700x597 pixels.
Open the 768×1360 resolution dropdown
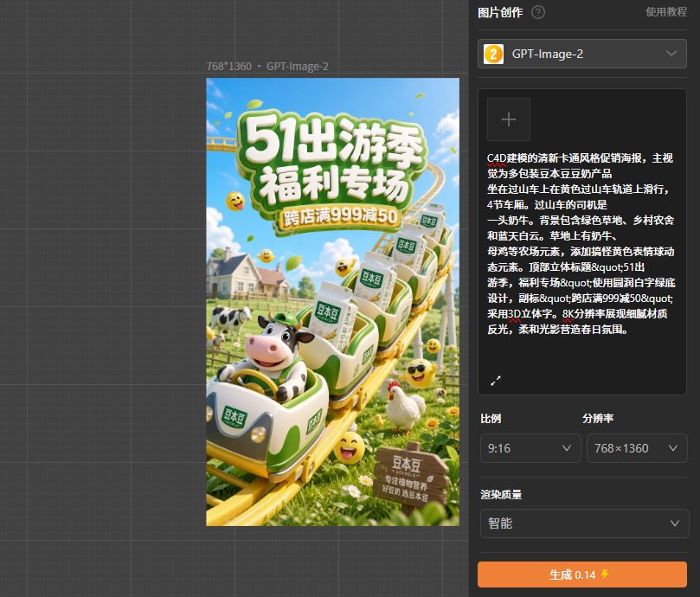click(x=637, y=448)
